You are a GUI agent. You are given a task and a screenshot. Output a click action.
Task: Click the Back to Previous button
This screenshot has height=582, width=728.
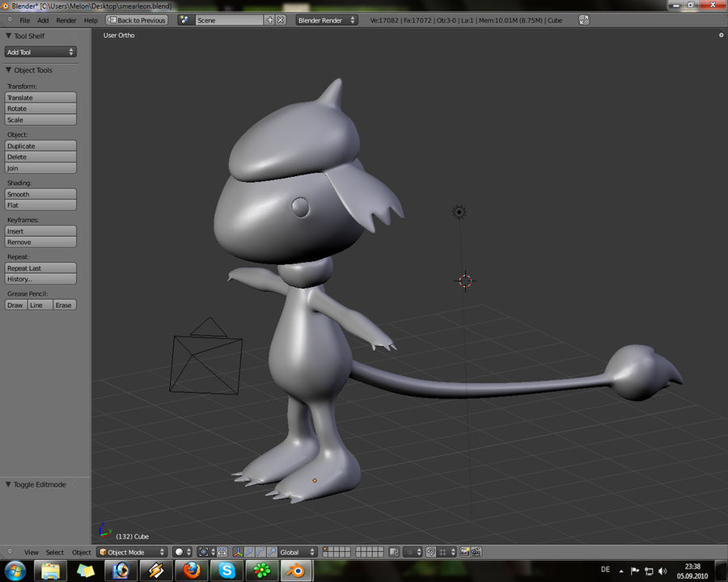tap(137, 20)
